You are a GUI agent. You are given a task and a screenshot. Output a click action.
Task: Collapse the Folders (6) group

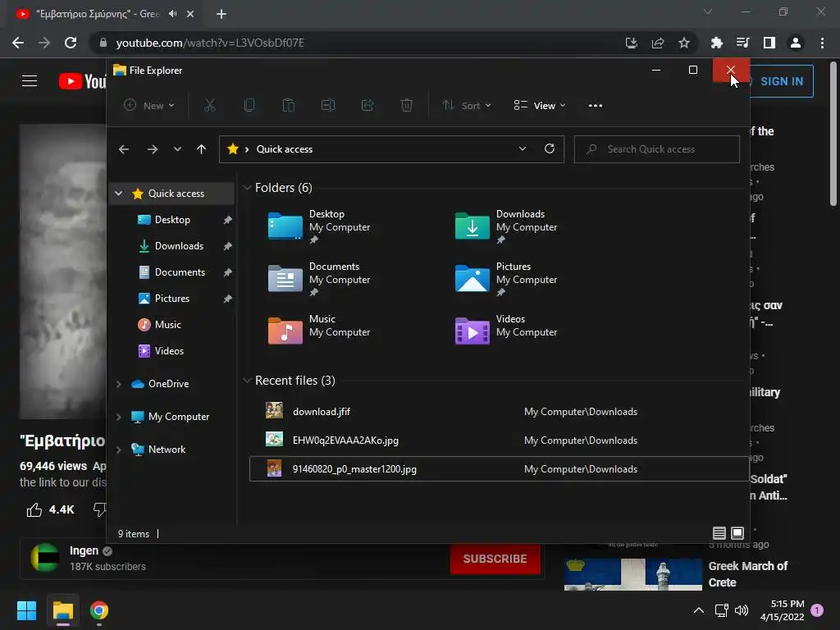pyautogui.click(x=247, y=188)
